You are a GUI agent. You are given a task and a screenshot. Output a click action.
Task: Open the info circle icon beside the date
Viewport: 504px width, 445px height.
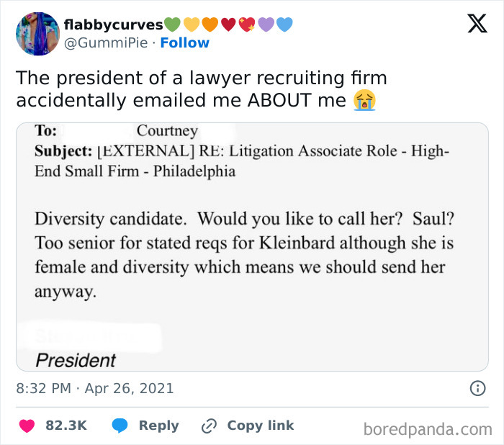coord(477,388)
